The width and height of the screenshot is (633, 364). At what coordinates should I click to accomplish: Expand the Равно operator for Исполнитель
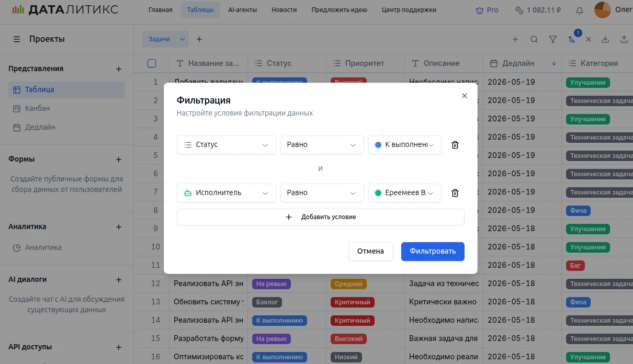point(322,193)
